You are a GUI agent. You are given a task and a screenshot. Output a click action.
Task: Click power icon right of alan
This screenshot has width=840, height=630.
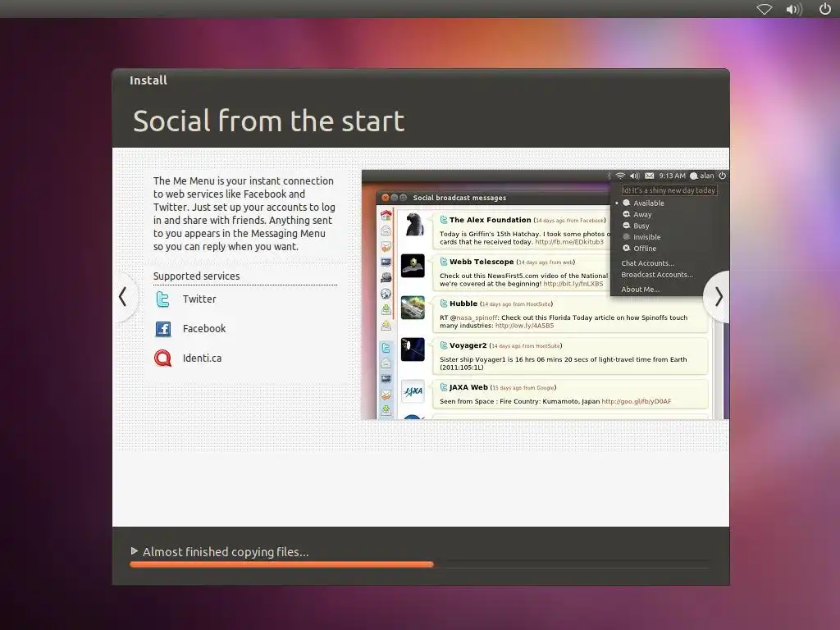click(722, 176)
